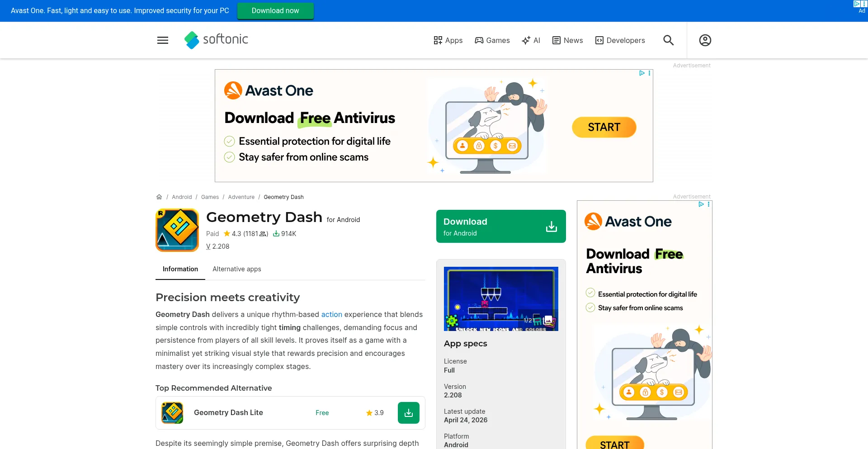Click the Download now button in top bar
868x449 pixels.
(x=275, y=11)
